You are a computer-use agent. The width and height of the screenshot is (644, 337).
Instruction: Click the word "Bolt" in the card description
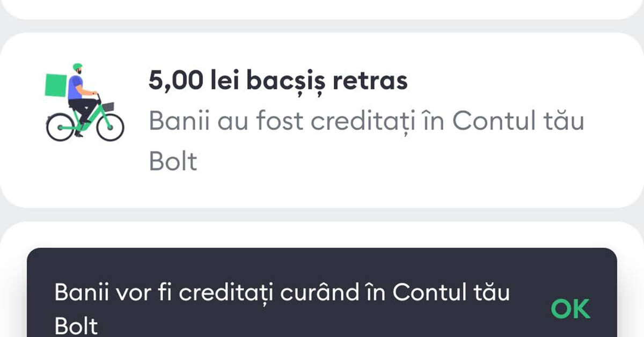(173, 161)
